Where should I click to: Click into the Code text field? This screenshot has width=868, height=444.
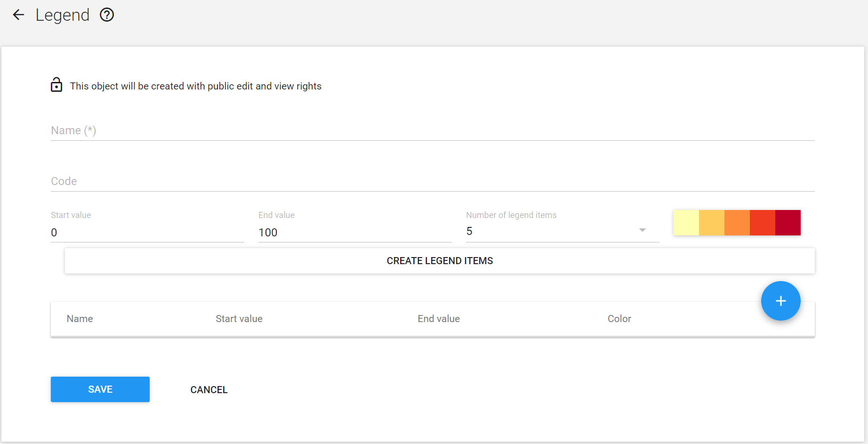click(433, 181)
